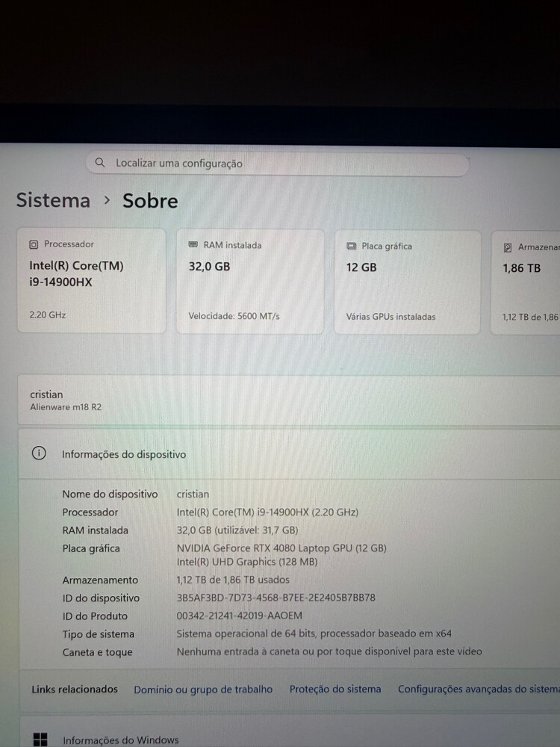The height and width of the screenshot is (747, 560).
Task: Open the RAM instalada summary card
Action: (x=250, y=281)
